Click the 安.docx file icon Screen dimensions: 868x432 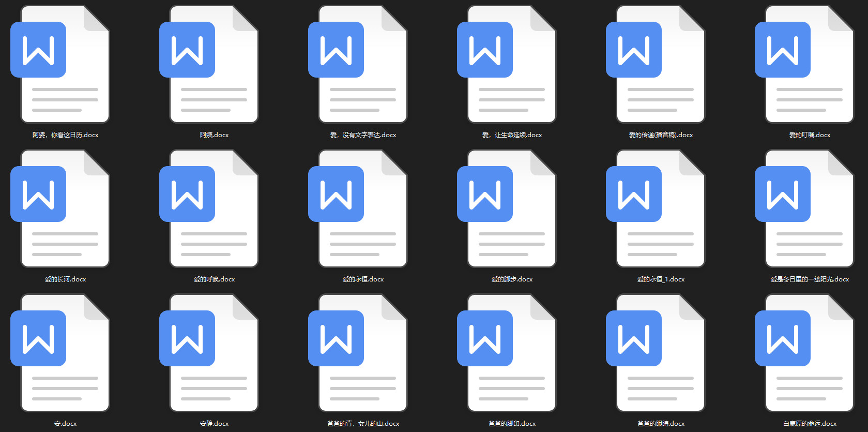[x=60, y=353]
